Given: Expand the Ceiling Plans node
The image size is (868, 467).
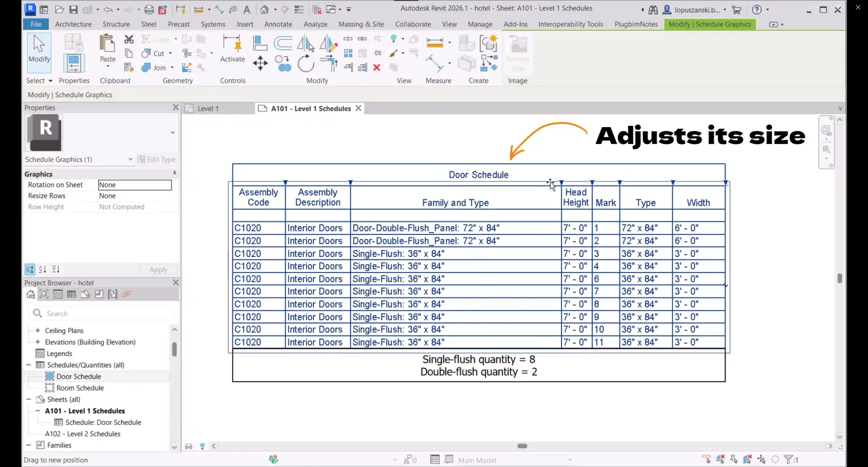Looking at the screenshot, I should pos(38,330).
